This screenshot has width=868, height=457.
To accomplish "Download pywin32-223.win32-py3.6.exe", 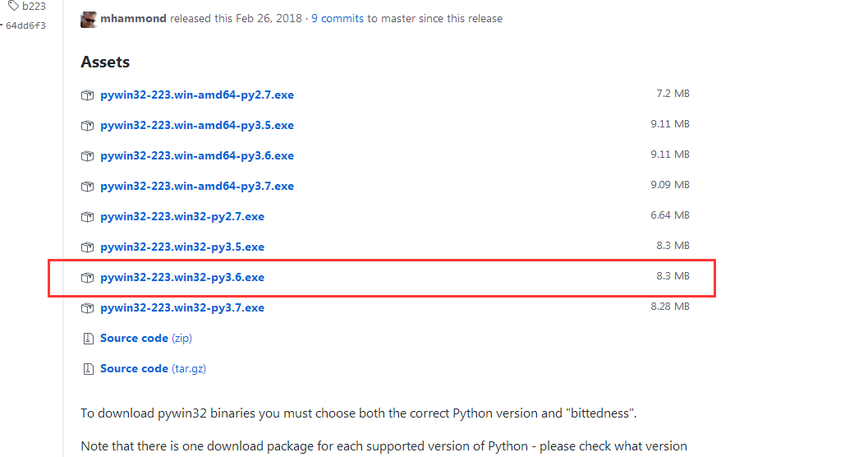I will coord(182,278).
